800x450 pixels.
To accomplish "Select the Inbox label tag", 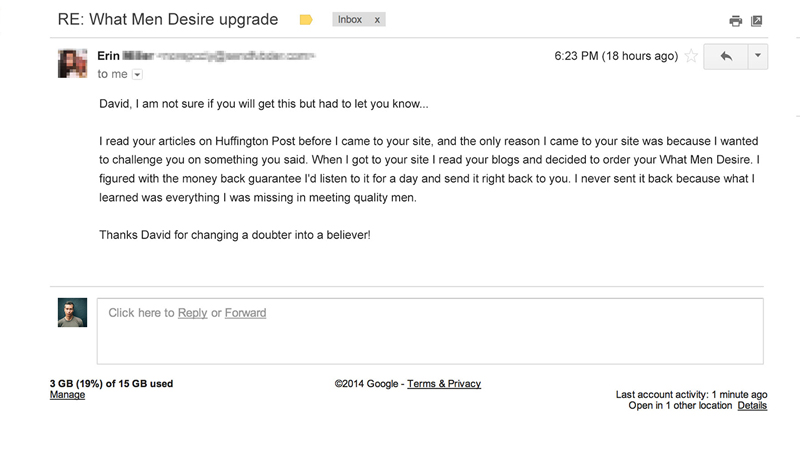I will point(349,19).
